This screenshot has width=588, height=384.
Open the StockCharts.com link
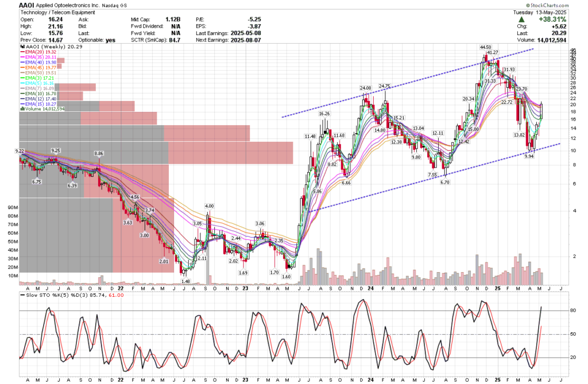pyautogui.click(x=550, y=5)
